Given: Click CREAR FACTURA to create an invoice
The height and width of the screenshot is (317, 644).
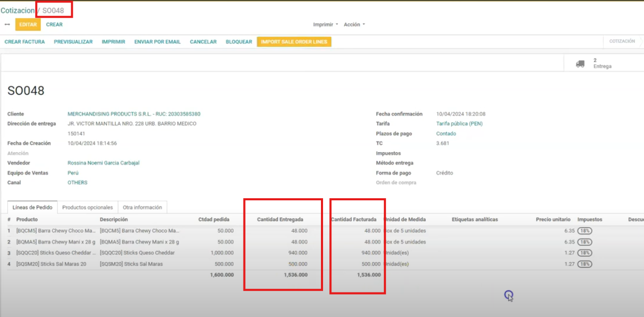Looking at the screenshot, I should pyautogui.click(x=25, y=42).
